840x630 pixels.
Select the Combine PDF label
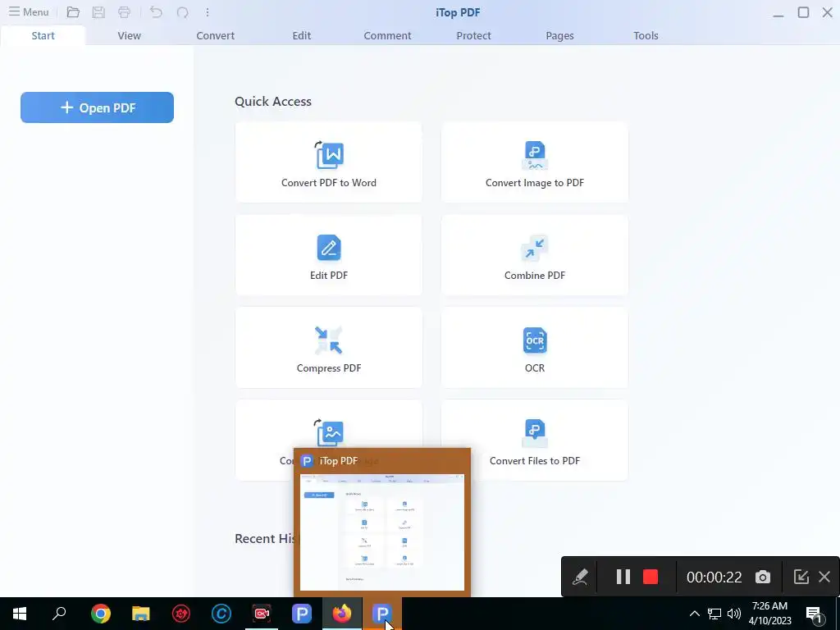(x=535, y=276)
